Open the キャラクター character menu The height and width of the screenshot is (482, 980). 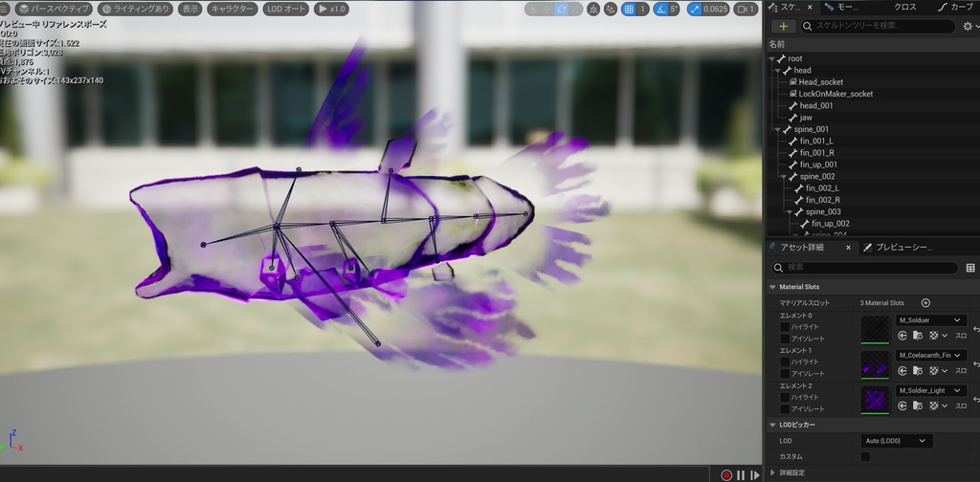pos(233,10)
